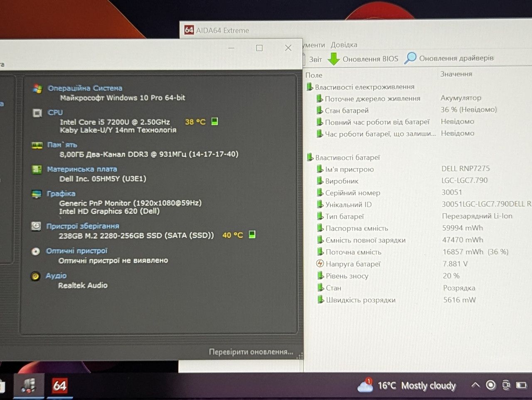Image resolution: width=532 pixels, height=400 pixels.
Task: Open the CPU section link
Action: pyautogui.click(x=55, y=113)
